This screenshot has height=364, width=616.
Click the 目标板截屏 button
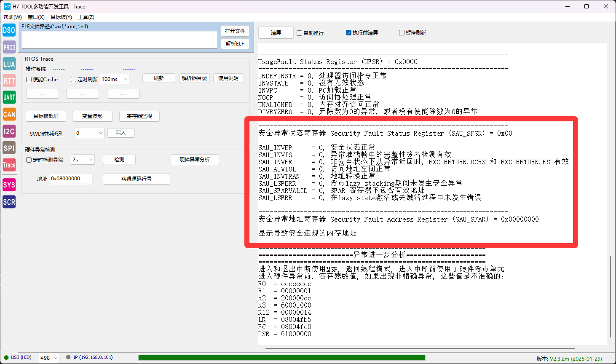pyautogui.click(x=46, y=116)
